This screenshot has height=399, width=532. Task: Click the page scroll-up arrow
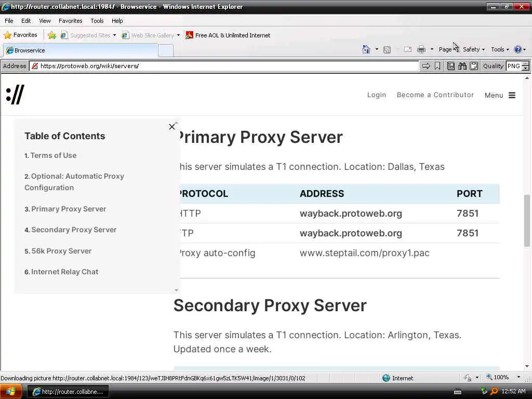[x=527, y=78]
